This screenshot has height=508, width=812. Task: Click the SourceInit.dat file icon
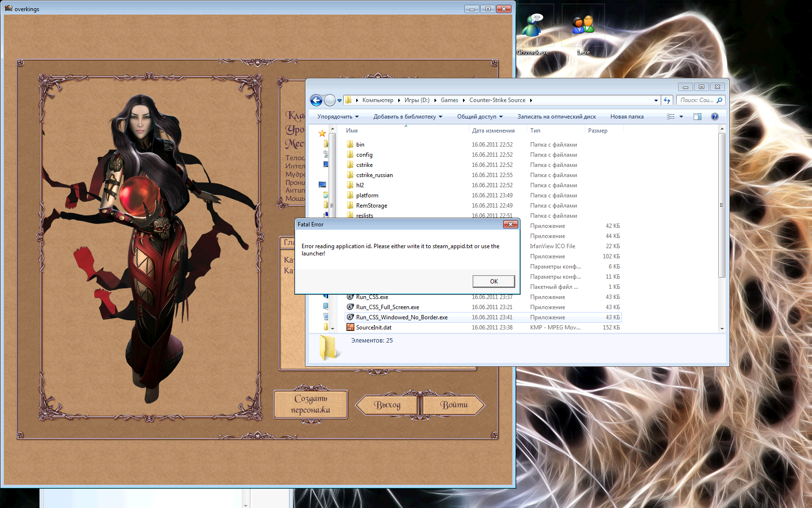[x=350, y=328]
